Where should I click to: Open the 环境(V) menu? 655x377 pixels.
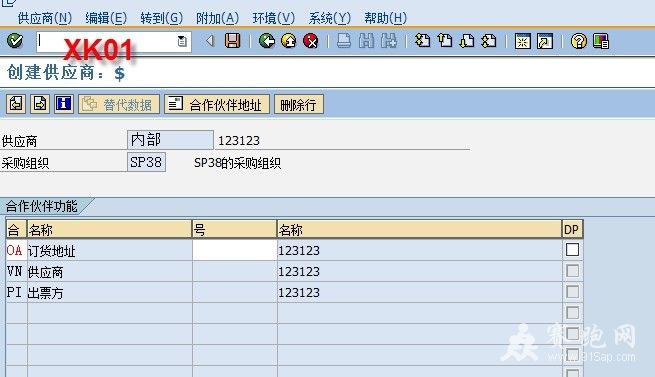[x=274, y=18]
